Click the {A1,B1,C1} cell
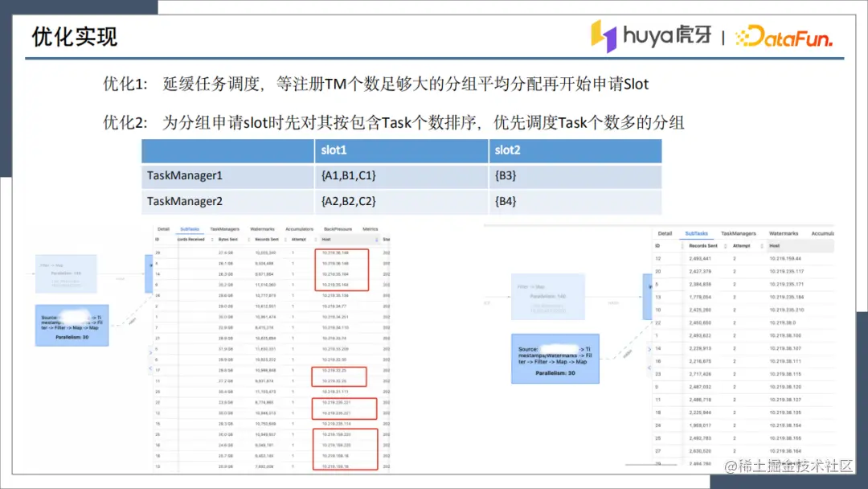 [x=401, y=175]
